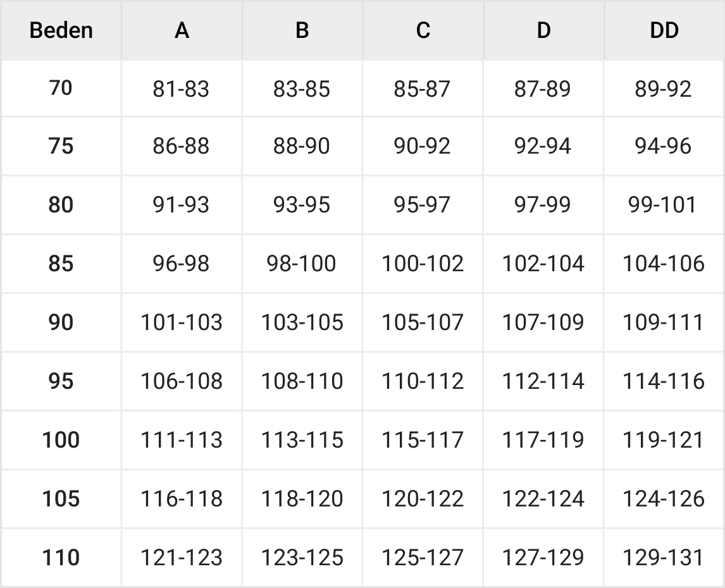This screenshot has height=588, width=725.
Task: Select the size 85 row label
Action: 61,263
